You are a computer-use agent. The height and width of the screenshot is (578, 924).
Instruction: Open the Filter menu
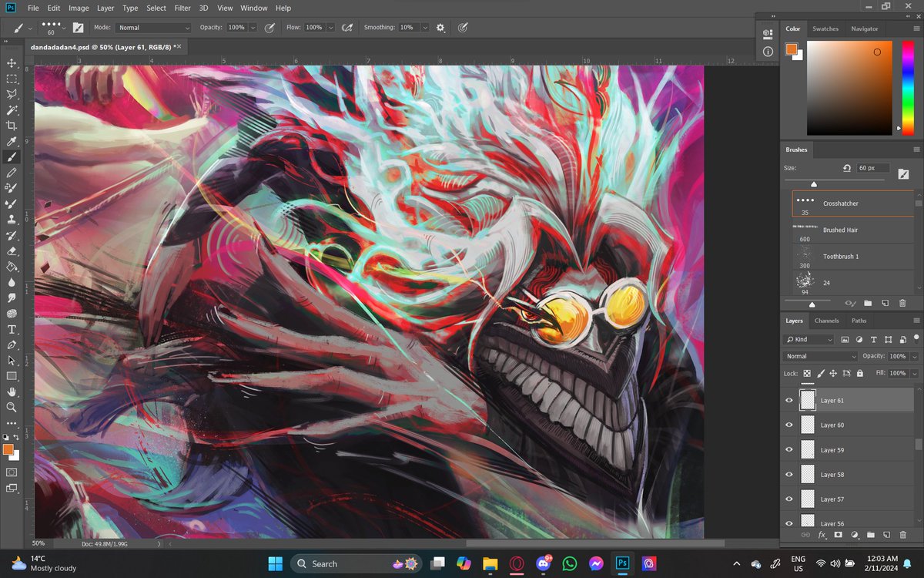click(x=182, y=8)
